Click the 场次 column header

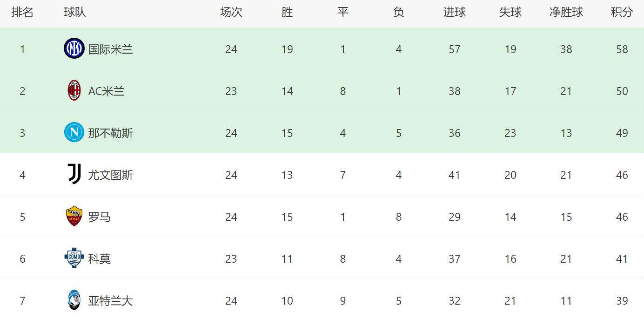(x=231, y=13)
